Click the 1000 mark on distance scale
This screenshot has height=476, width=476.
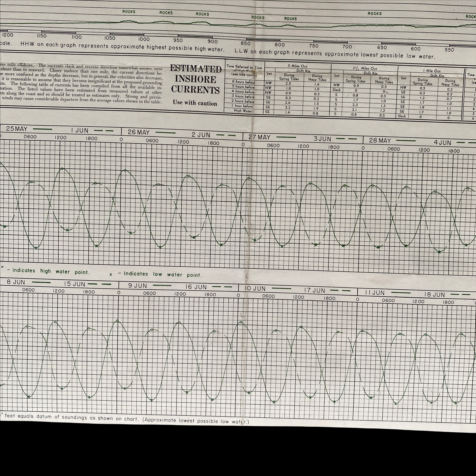click(144, 39)
